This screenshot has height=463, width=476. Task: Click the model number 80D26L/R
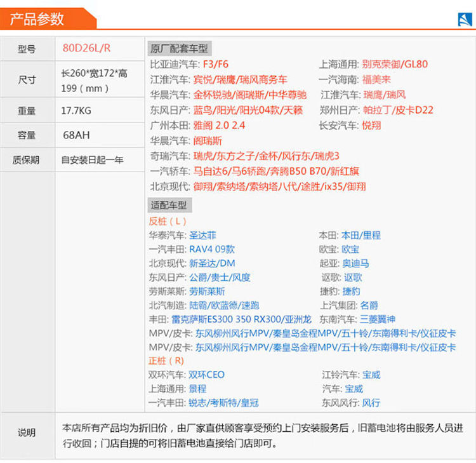86,48
